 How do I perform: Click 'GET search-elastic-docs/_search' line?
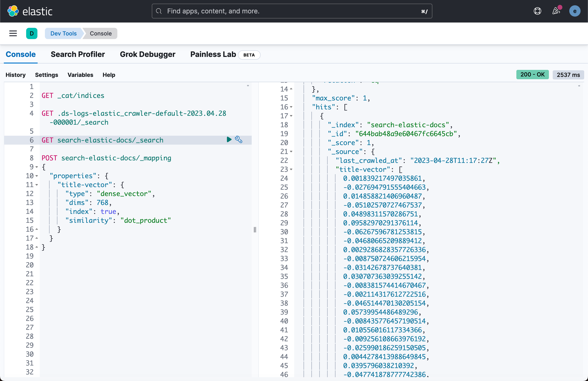[102, 140]
